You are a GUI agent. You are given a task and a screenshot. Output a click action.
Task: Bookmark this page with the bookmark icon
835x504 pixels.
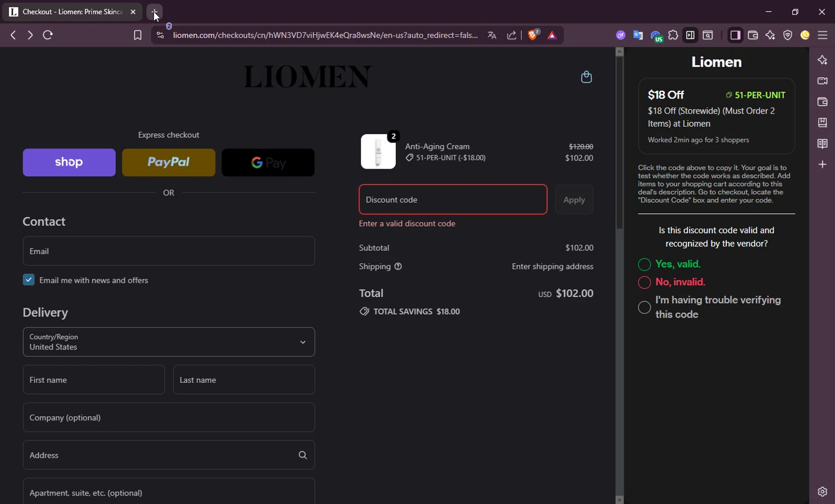(137, 35)
